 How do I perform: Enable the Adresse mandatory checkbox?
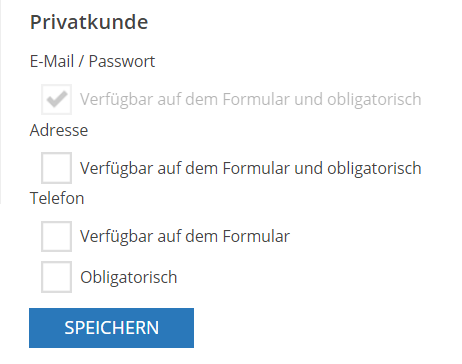56,168
